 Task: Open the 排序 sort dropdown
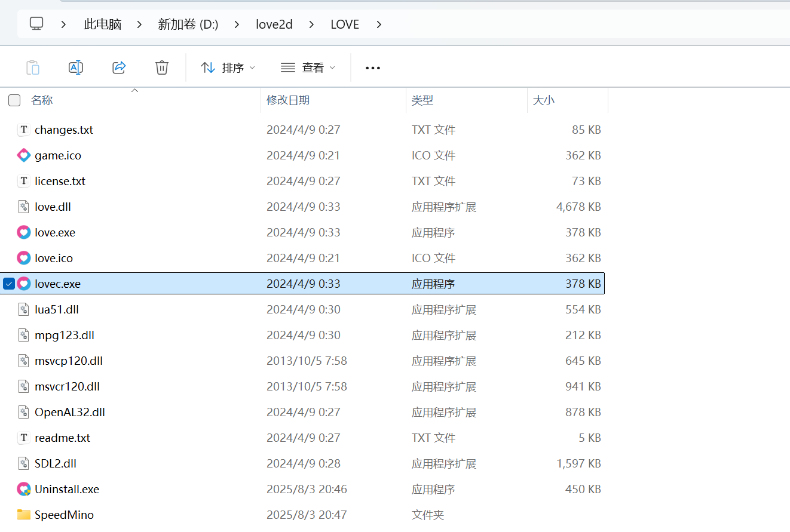coord(228,68)
